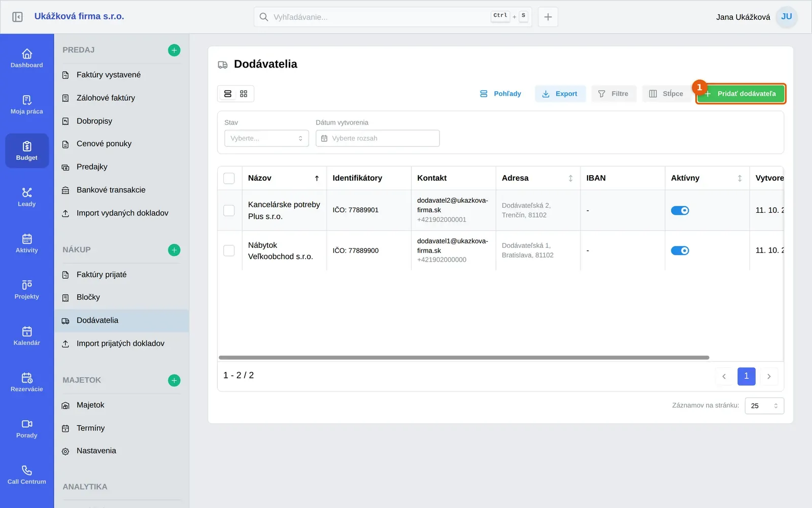The height and width of the screenshot is (508, 812).
Task: Click the Export button
Action: click(560, 94)
